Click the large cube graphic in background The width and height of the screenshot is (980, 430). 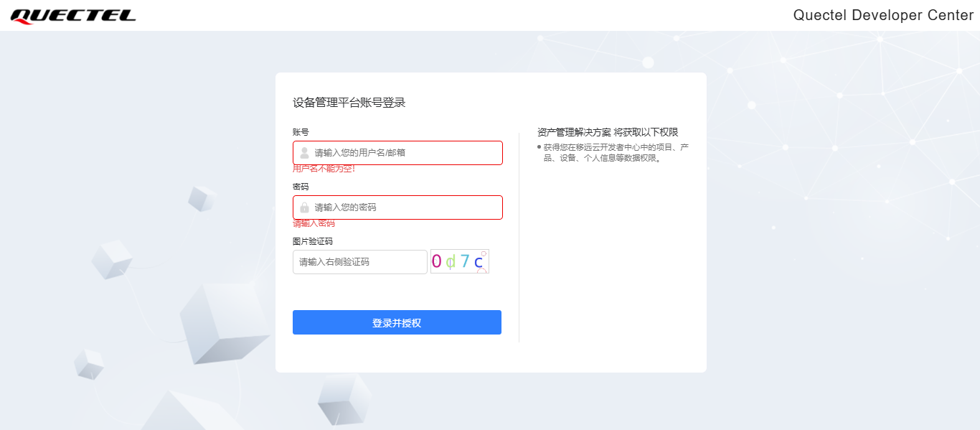(222, 322)
